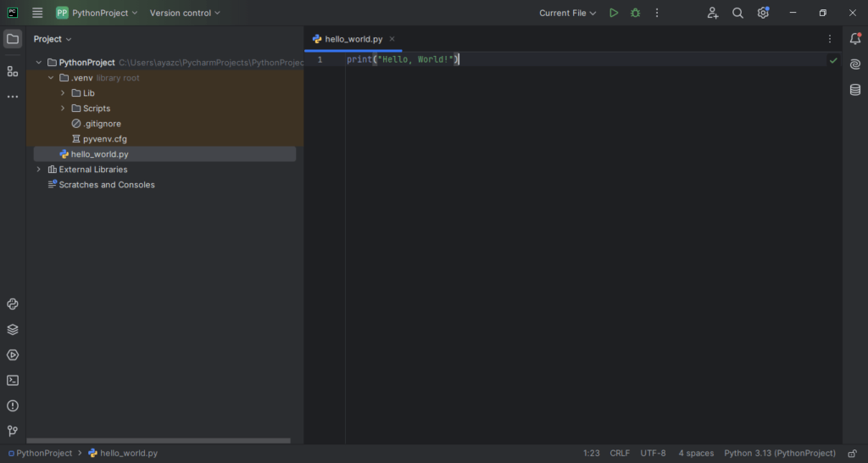Select the .gitignore file

pos(97,124)
